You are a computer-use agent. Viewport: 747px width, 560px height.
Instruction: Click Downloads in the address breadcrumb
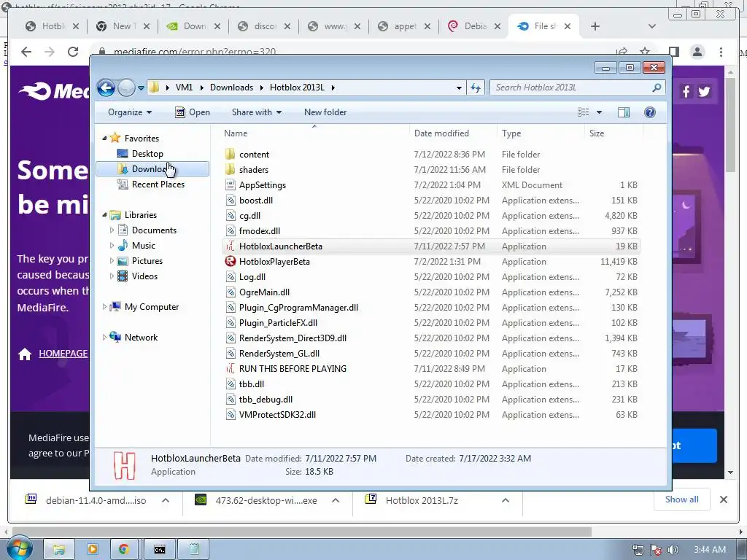coord(231,87)
